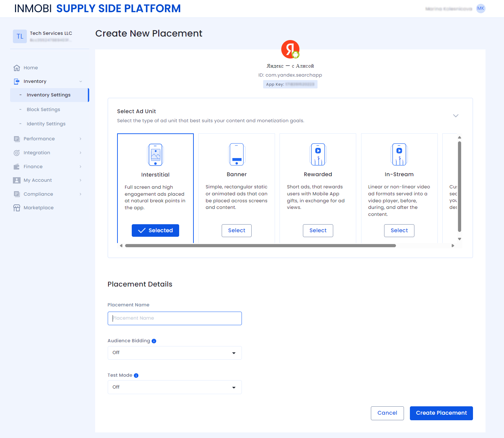Collapse the Select Ad Unit section chevron
The width and height of the screenshot is (504, 438).
(x=456, y=116)
